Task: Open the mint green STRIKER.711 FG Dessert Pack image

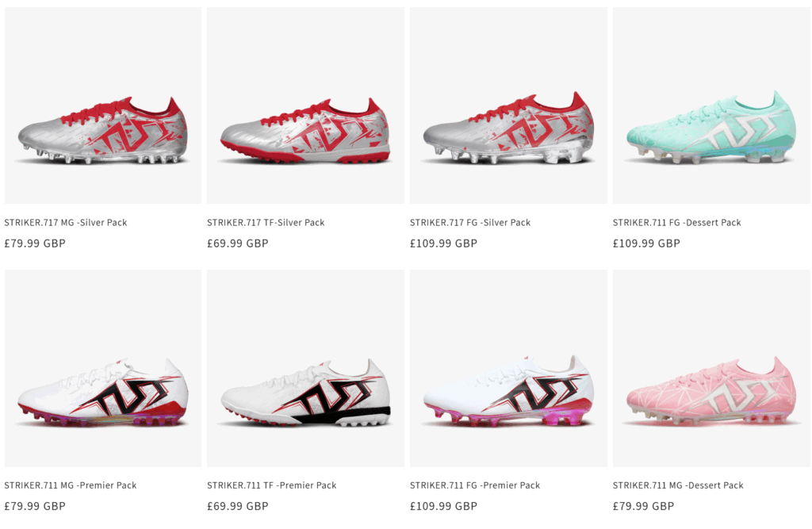Action: pyautogui.click(x=711, y=105)
